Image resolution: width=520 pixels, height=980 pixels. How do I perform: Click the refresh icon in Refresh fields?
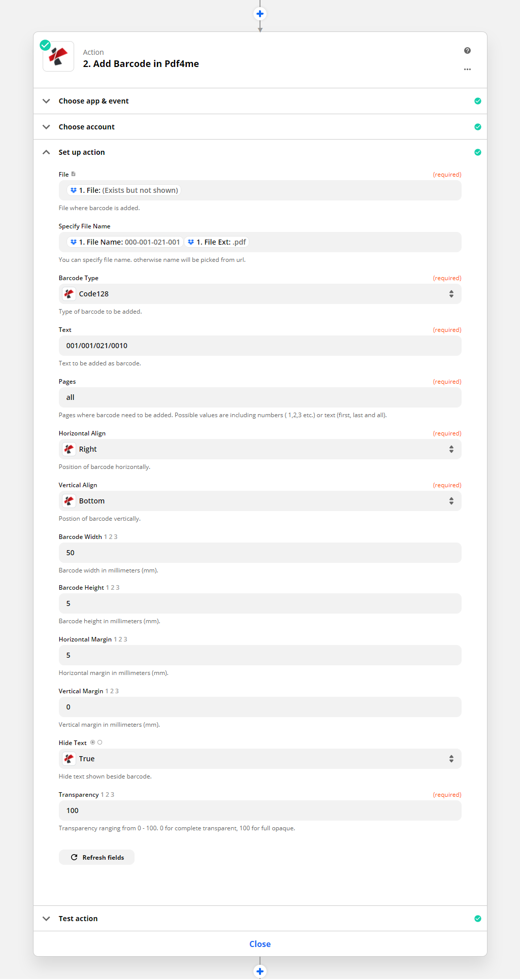click(x=74, y=857)
